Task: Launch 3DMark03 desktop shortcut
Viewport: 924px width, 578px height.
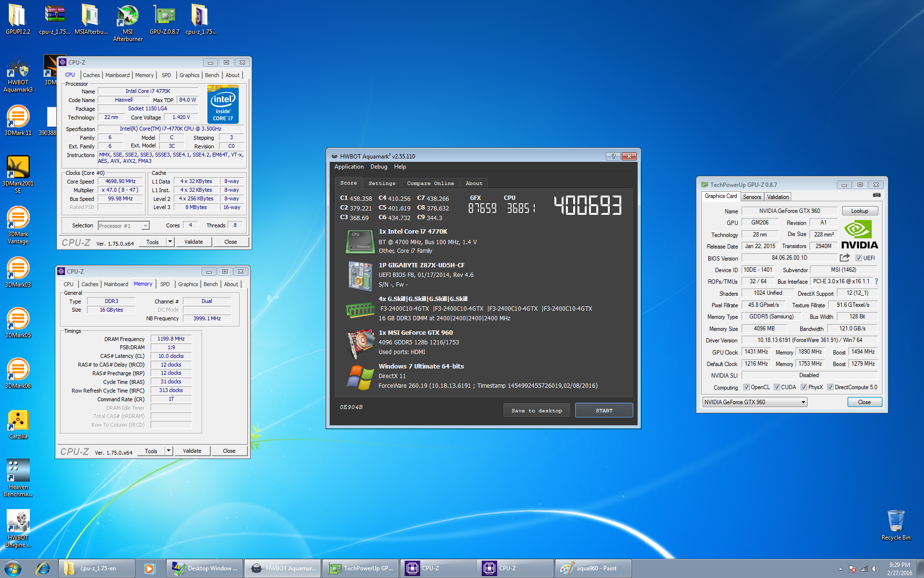Action: click(x=18, y=273)
